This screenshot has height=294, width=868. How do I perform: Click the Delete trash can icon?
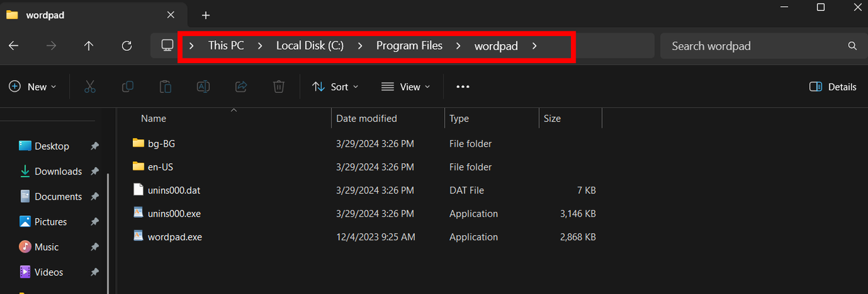point(278,87)
